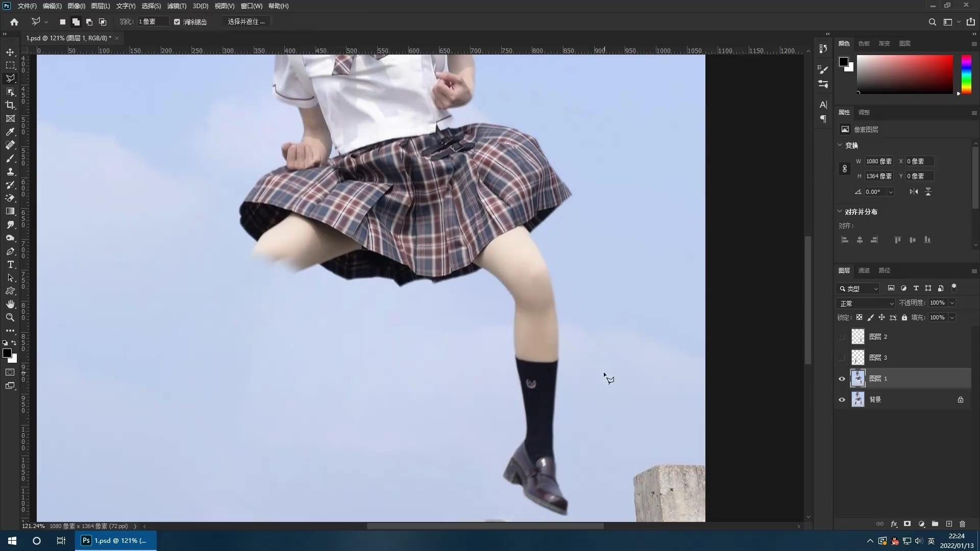Image resolution: width=980 pixels, height=551 pixels.
Task: Select the Crop tool
Action: [x=10, y=105]
